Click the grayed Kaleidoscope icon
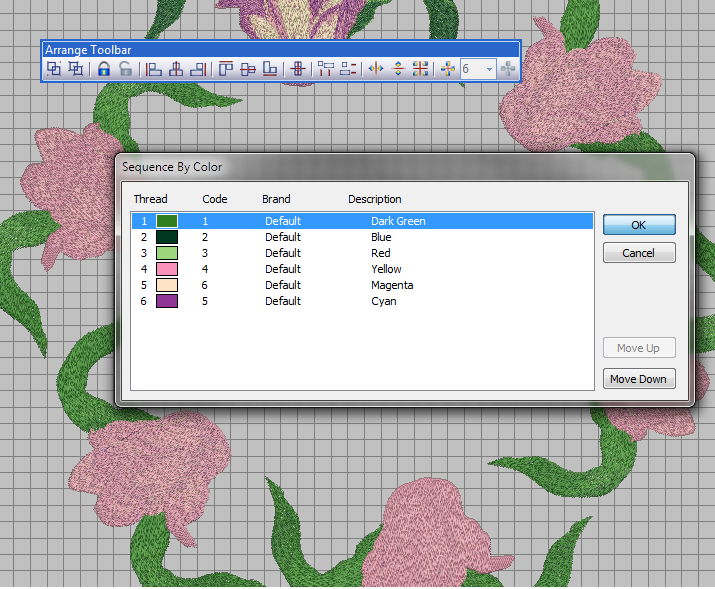The image size is (715, 589). click(508, 69)
